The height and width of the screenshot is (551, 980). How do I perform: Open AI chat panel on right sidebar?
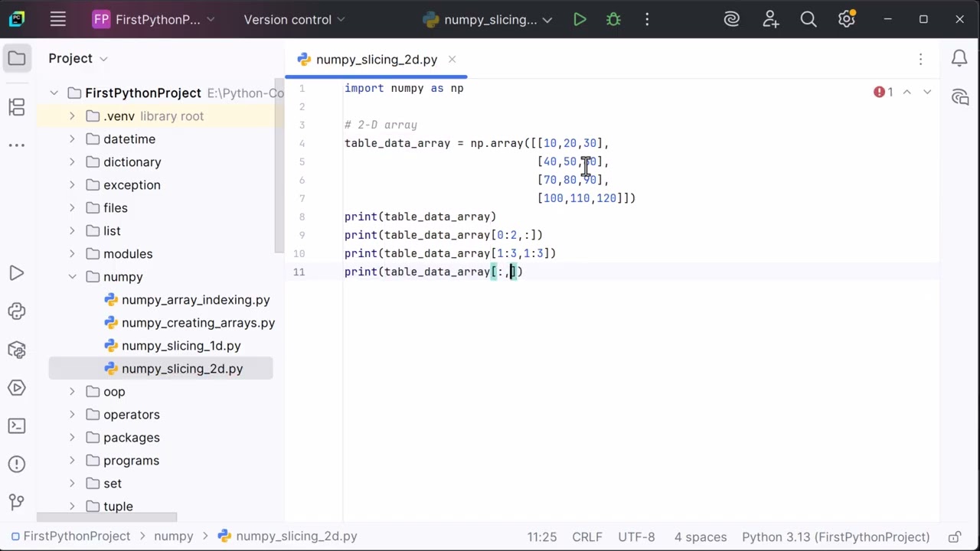pyautogui.click(x=960, y=96)
